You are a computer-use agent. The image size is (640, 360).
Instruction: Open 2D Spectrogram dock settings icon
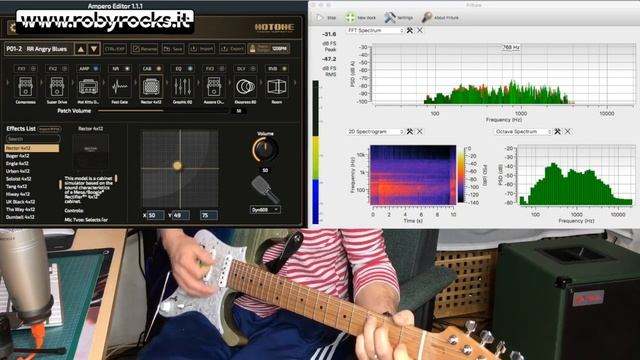tap(409, 131)
